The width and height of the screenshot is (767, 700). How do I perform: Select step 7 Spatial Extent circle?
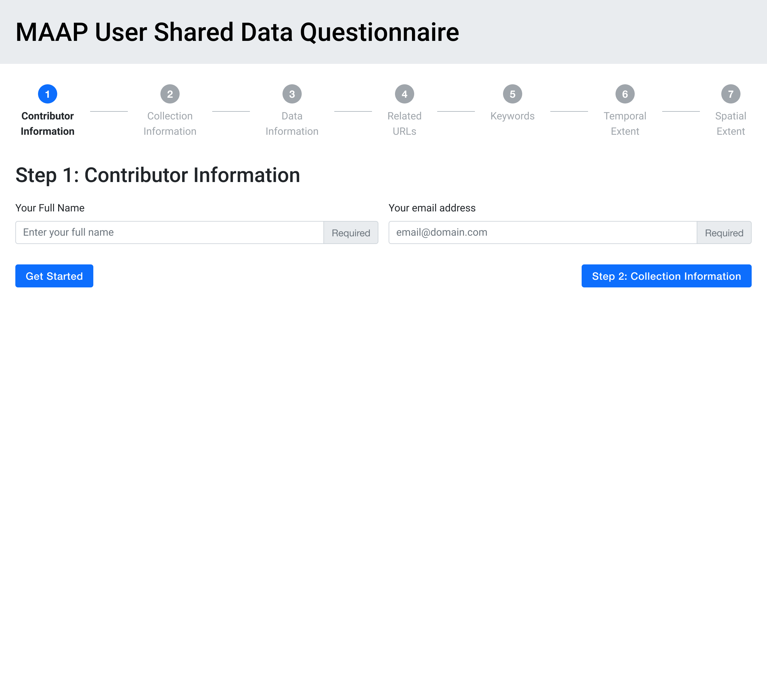(x=731, y=94)
